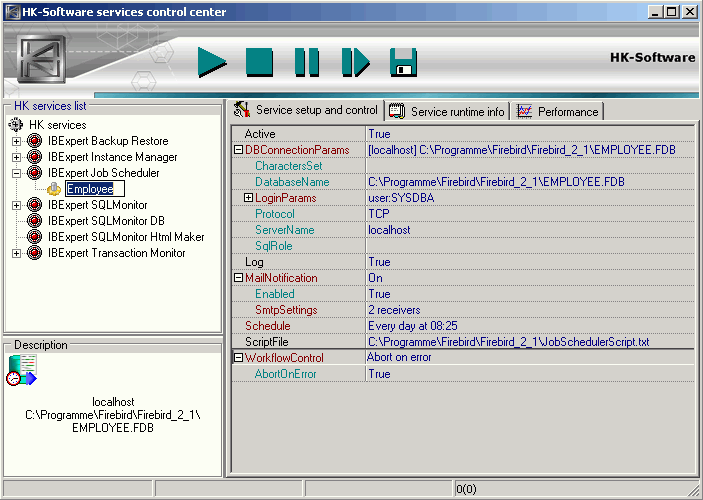This screenshot has width=703, height=500.
Task: Click the Service runtime info tab icon
Action: coord(397,111)
